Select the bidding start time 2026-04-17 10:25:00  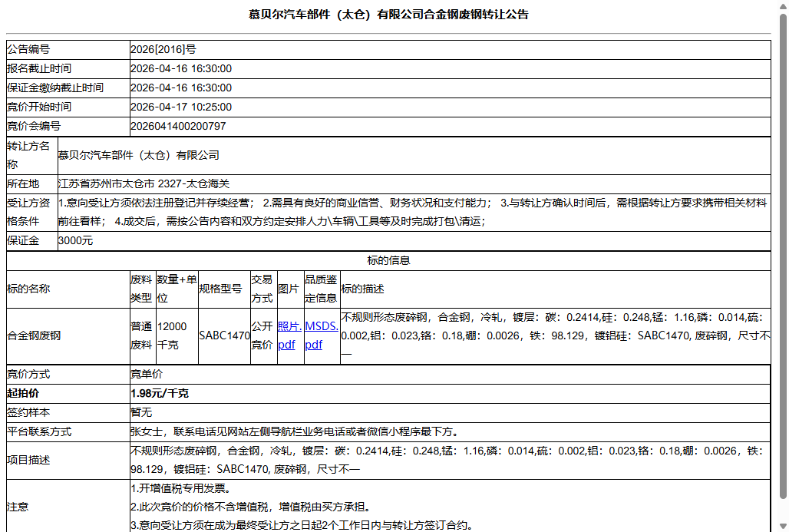(181, 107)
